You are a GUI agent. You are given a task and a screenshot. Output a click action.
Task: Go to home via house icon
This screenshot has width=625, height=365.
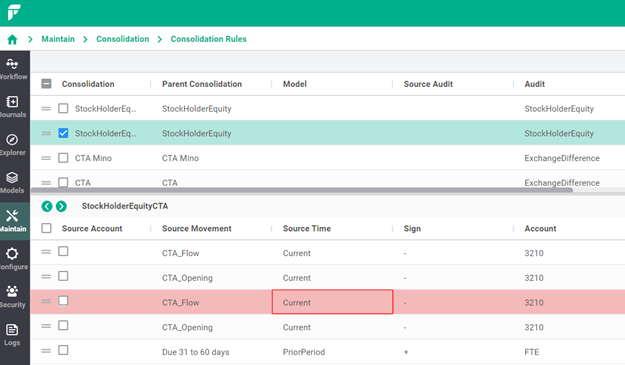pos(12,39)
